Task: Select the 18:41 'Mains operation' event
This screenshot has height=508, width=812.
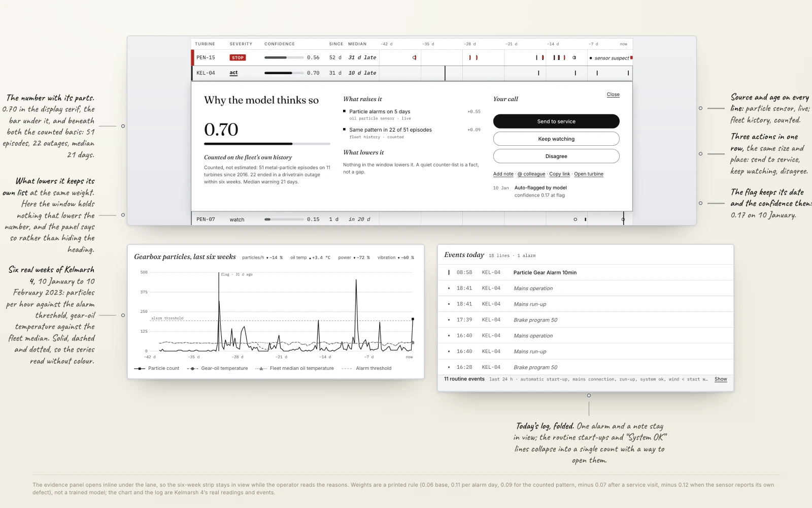Action: pyautogui.click(x=586, y=289)
